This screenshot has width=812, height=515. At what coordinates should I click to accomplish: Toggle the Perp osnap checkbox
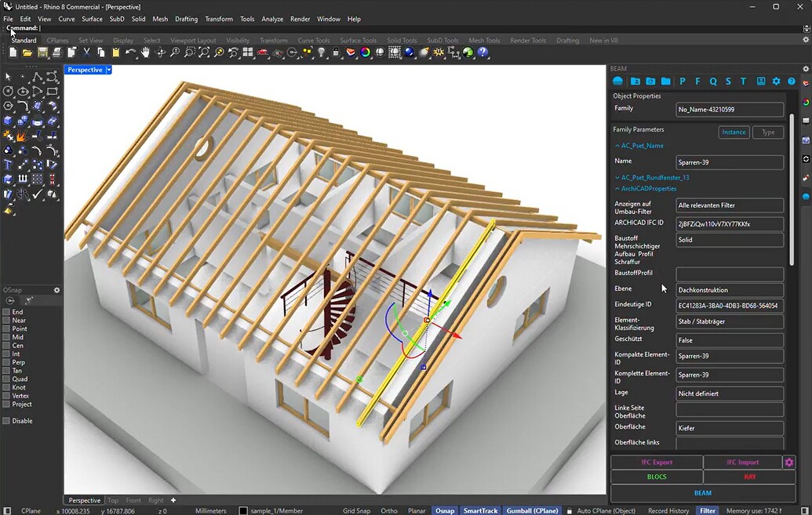click(6, 362)
